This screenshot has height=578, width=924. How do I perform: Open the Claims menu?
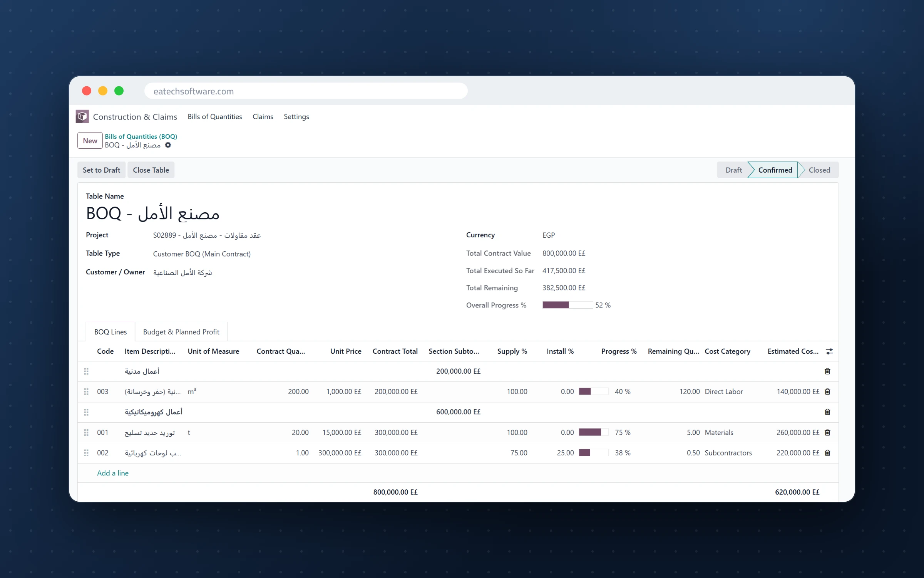[263, 117]
